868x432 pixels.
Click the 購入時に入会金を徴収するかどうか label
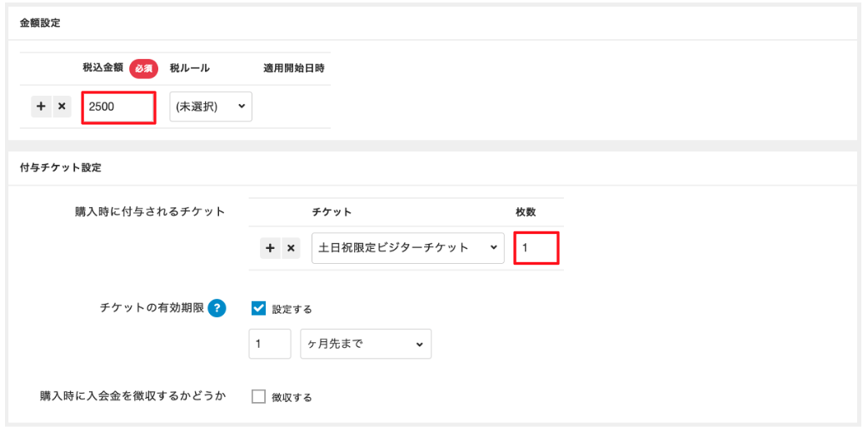coord(133,397)
